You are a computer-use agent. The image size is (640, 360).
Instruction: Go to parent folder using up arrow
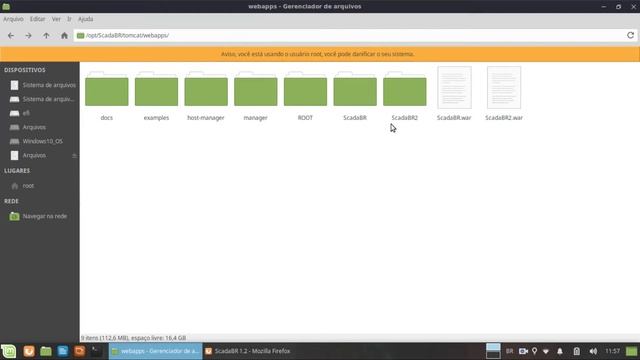(x=46, y=36)
